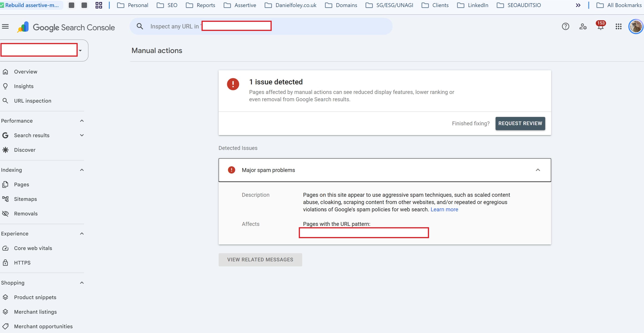The height and width of the screenshot is (333, 644).
Task: Open the Learn more link
Action: pos(444,209)
